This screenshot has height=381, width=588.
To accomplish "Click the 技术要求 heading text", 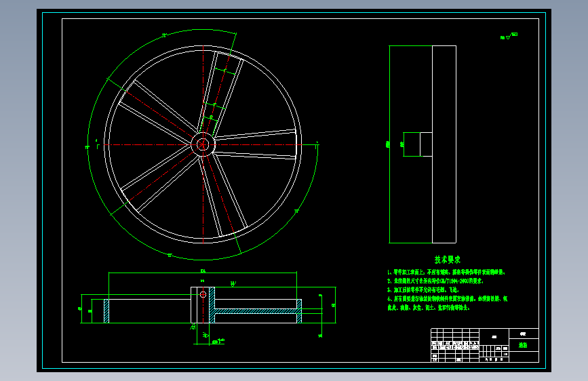I will coord(447,260).
